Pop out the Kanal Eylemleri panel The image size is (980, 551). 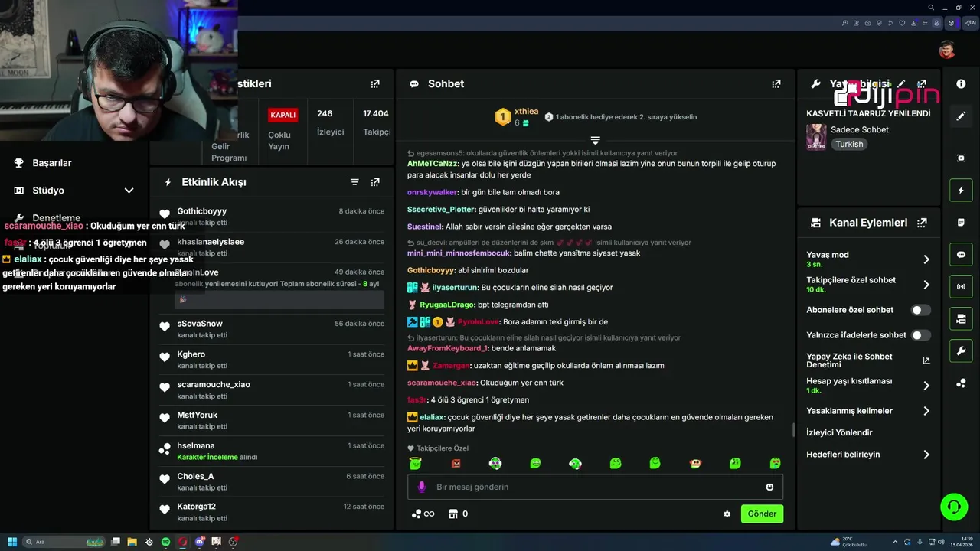(922, 223)
